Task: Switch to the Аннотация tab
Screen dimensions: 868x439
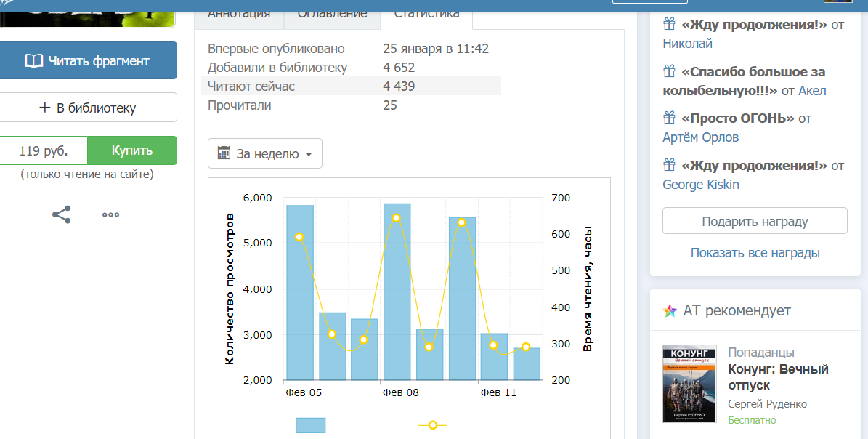Action: click(x=239, y=13)
